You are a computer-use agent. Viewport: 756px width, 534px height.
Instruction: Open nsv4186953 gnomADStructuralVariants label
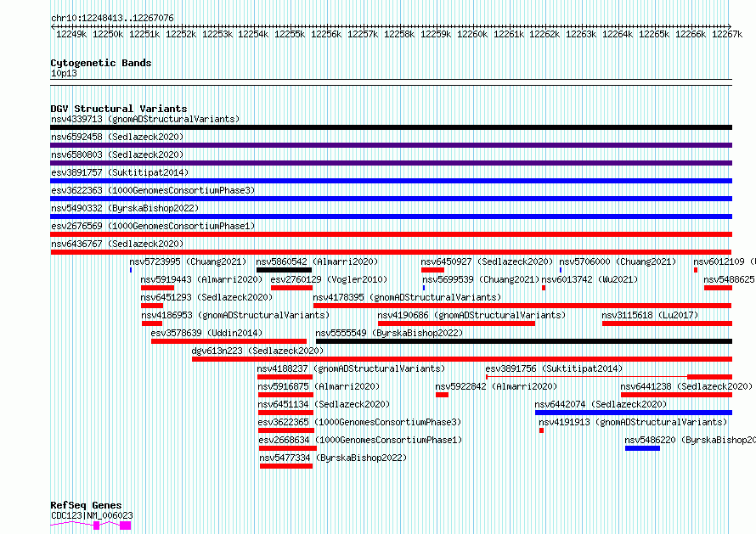(235, 315)
